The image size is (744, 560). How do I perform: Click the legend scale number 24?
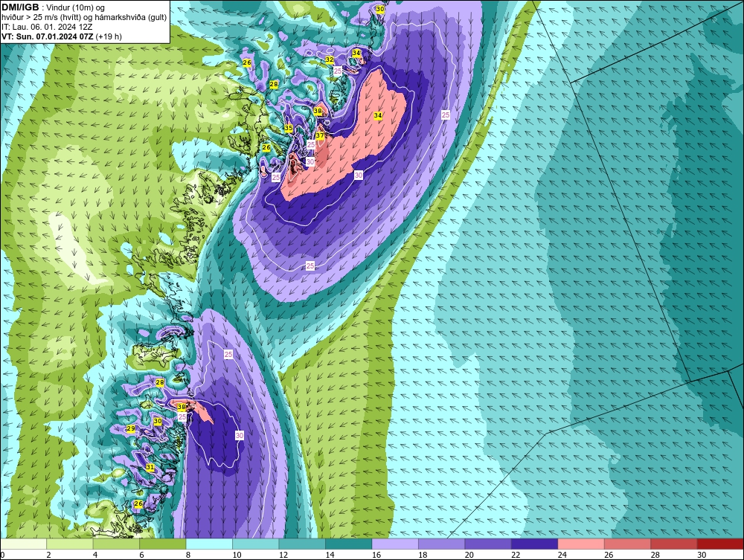(562, 555)
